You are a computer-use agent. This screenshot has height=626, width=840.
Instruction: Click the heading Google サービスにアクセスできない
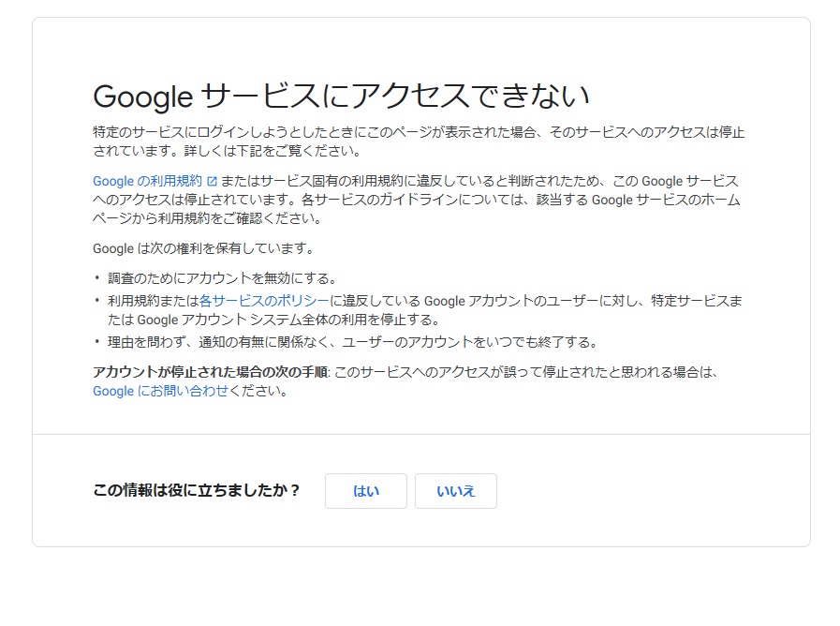tap(341, 97)
